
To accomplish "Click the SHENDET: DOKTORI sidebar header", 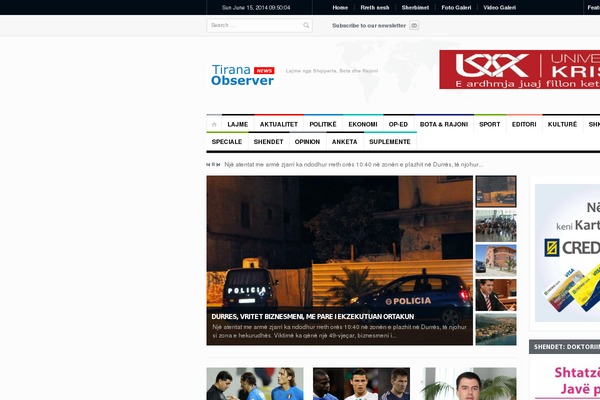I will (x=565, y=347).
